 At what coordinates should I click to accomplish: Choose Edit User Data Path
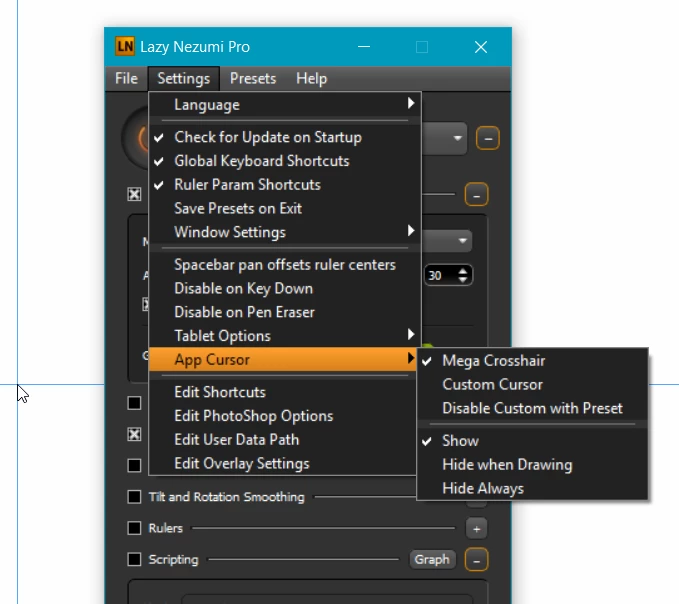point(283,439)
